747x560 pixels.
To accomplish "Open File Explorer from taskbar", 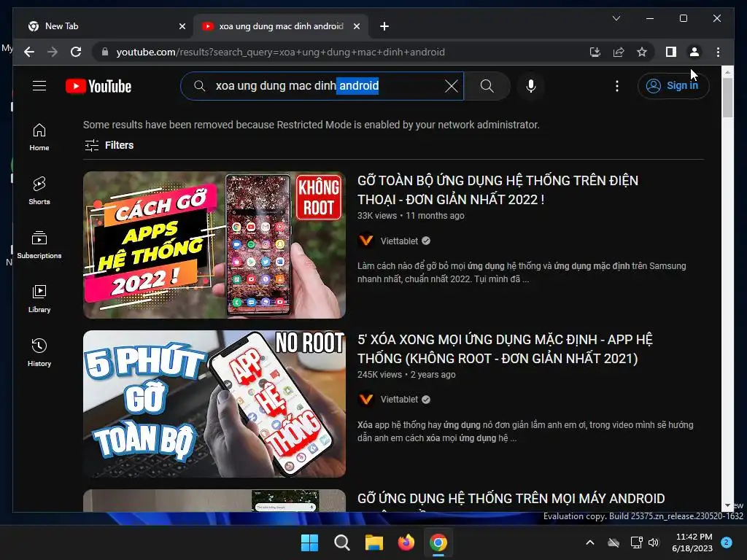I will coord(374,542).
